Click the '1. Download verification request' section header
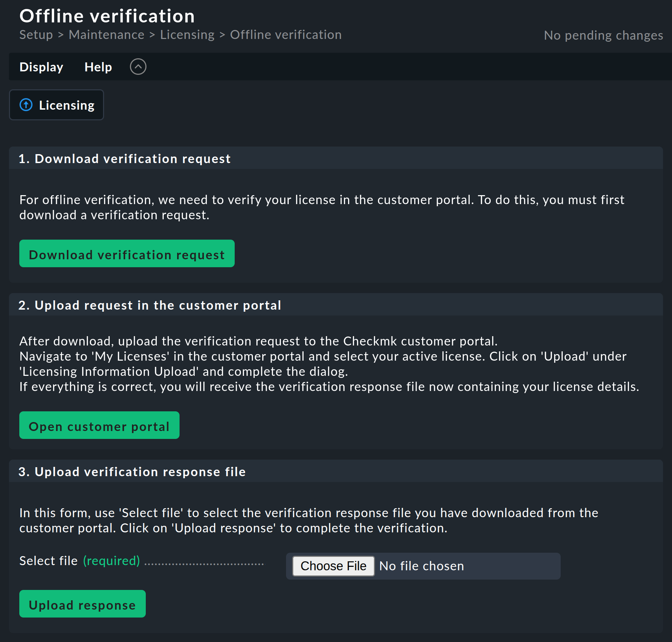The image size is (672, 642). point(124,159)
